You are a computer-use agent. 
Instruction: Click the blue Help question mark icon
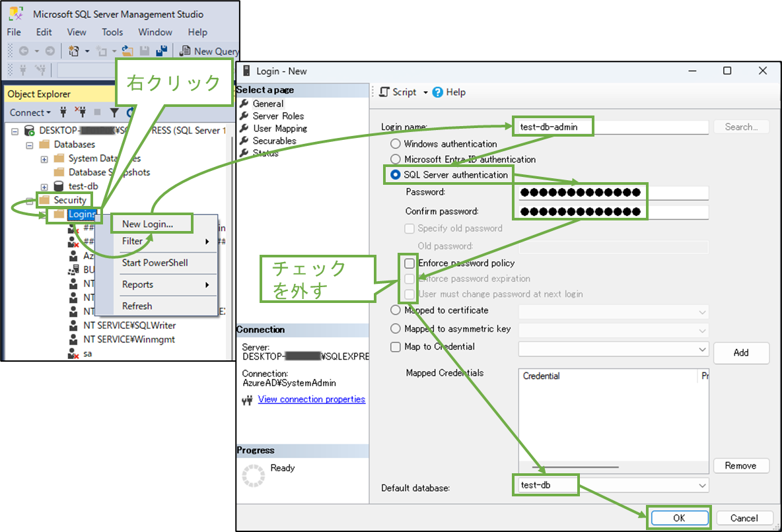tap(437, 92)
